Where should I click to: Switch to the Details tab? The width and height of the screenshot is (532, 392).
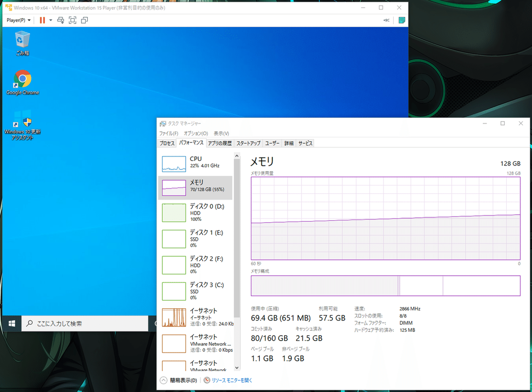point(289,143)
